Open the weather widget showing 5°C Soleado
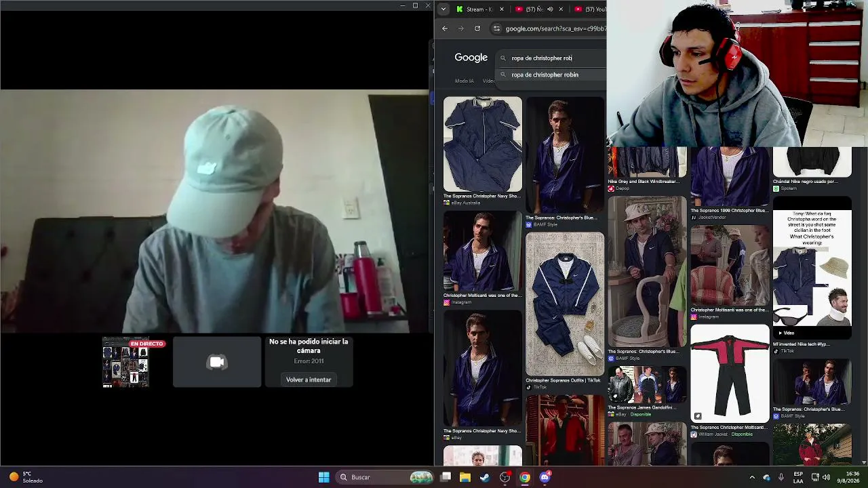Image resolution: width=868 pixels, height=488 pixels. click(x=26, y=477)
